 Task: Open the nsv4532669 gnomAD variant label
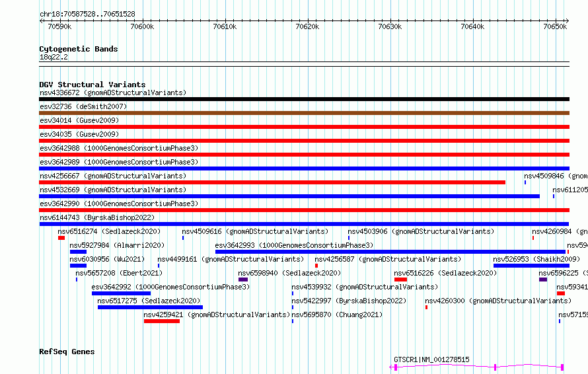click(113, 190)
